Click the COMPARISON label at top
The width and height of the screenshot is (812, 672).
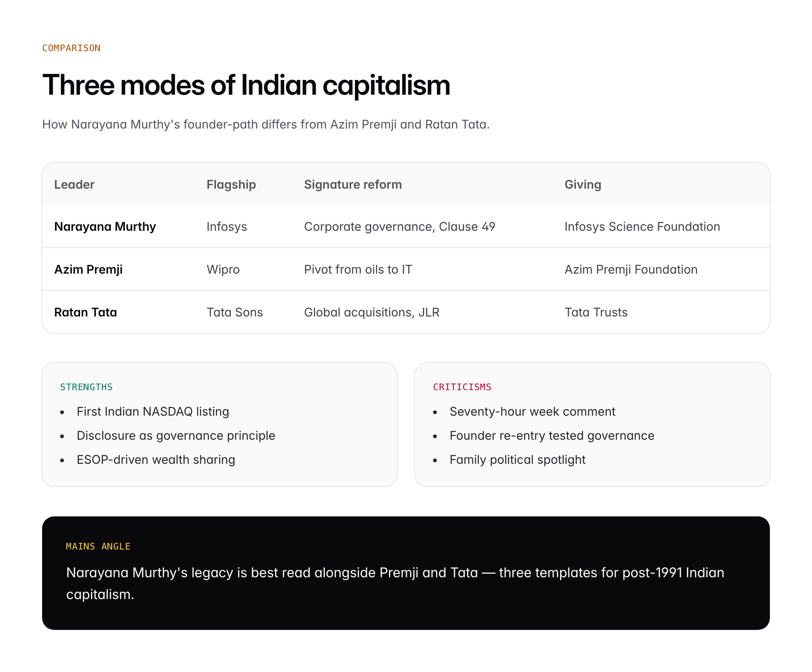71,48
